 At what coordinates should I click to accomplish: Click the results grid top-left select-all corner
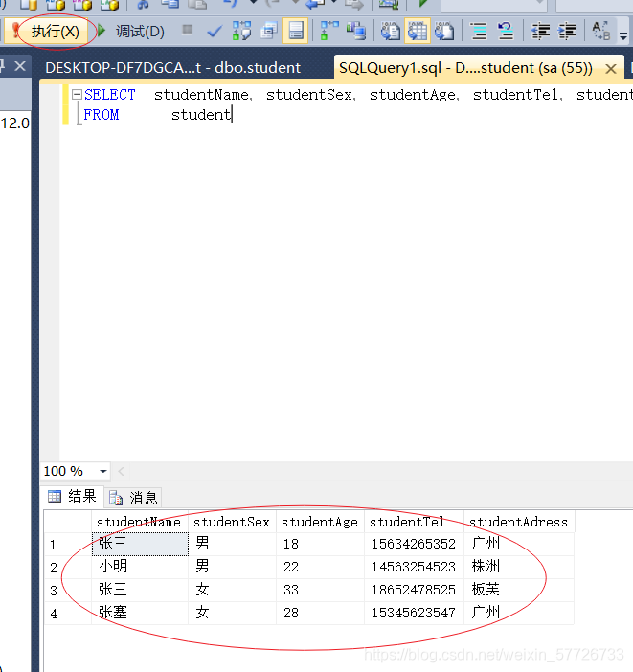[x=68, y=522]
